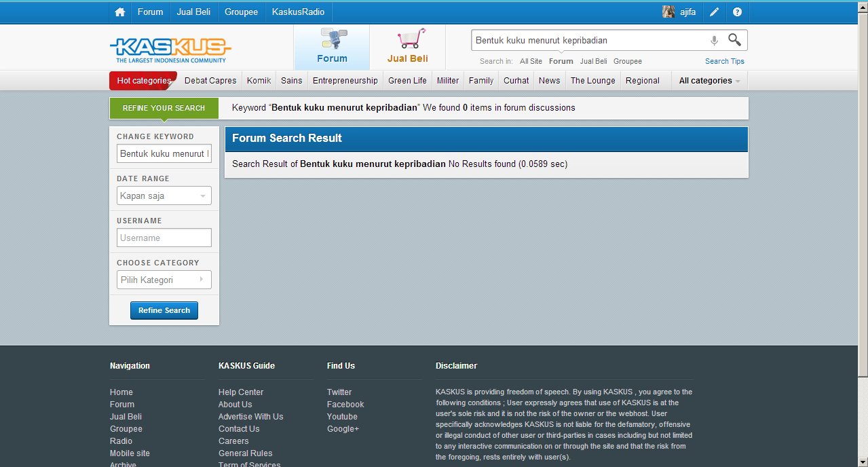Open the Entrepreneurship category
This screenshot has width=868, height=467.
[345, 81]
